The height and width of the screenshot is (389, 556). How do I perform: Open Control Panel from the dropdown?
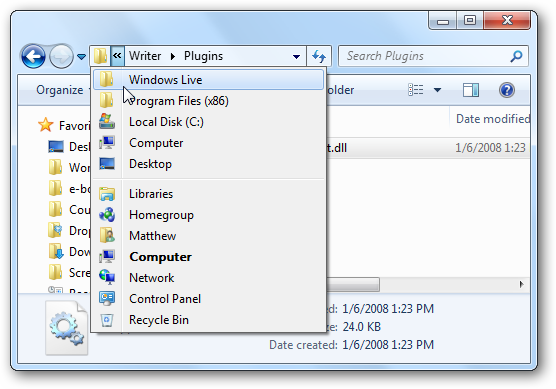[208, 299]
